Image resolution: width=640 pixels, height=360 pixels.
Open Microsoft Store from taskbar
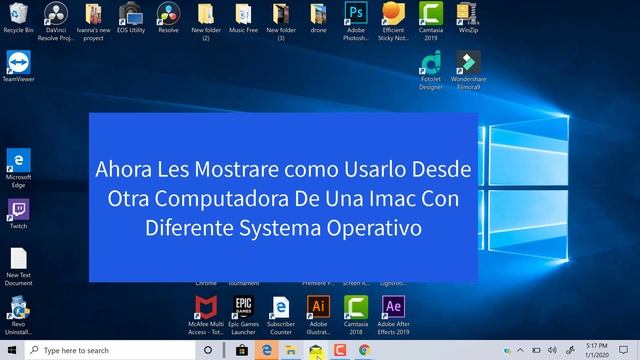(242, 350)
